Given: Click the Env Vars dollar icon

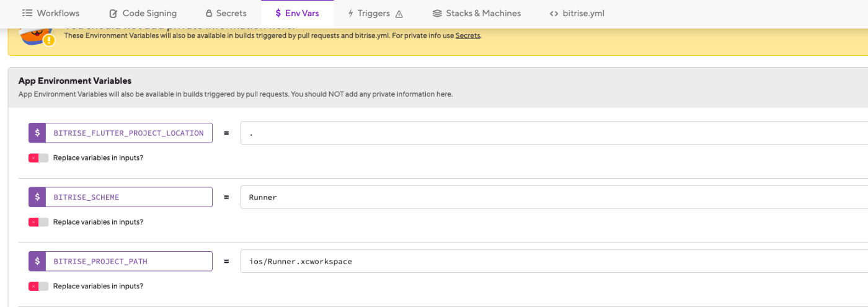Looking at the screenshot, I should (278, 13).
